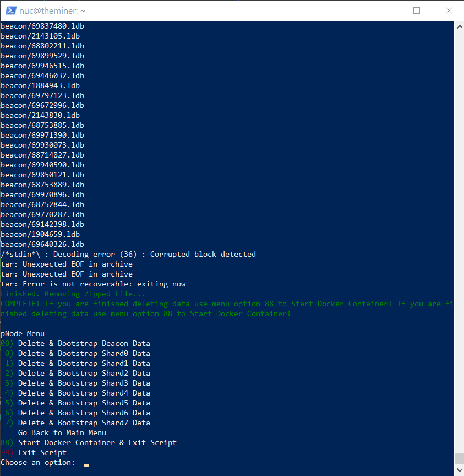This screenshot has height=476, width=464.
Task: Click the beacon/68714827.ldb entry
Action: pos(42,155)
